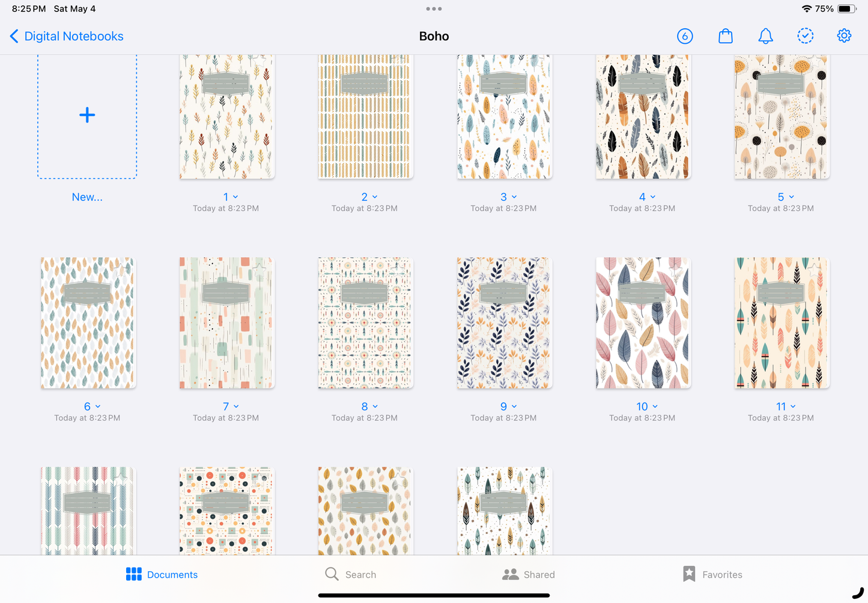Tap the back chevron beside Digital Notebooks

click(14, 36)
